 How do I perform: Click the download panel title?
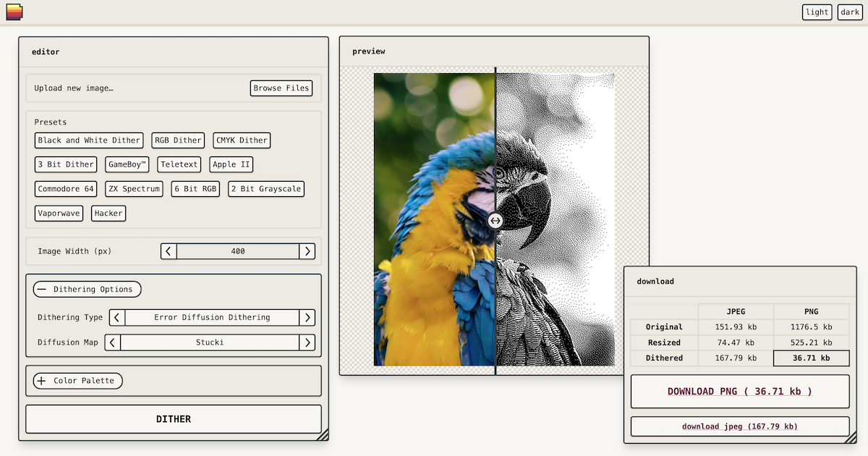[655, 282]
